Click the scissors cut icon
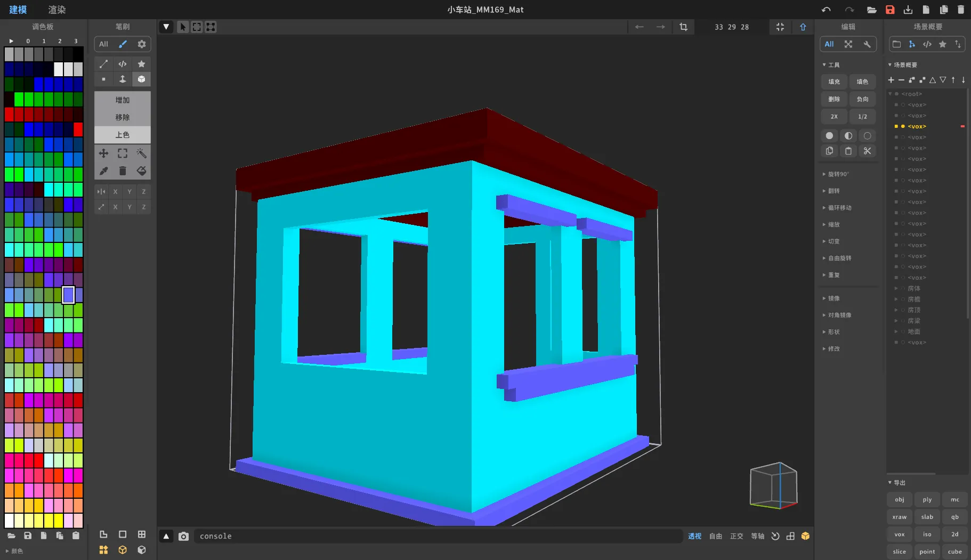The image size is (971, 560). click(x=867, y=151)
